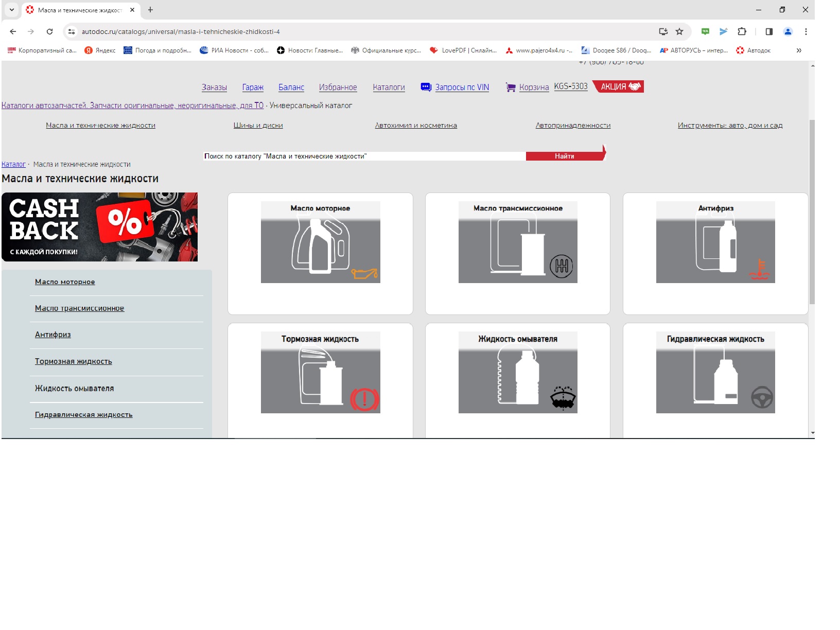
Task: Open the Гараж page
Action: click(253, 87)
